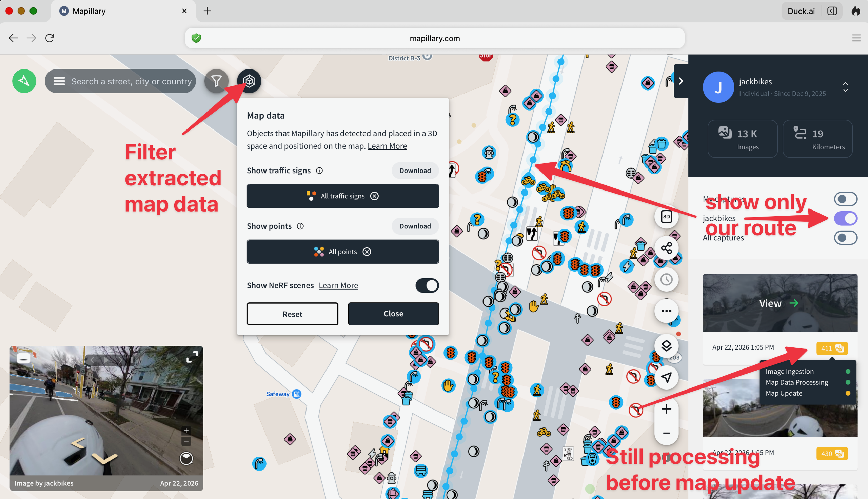Viewport: 868px width, 499px height.
Task: View the Apr 22 1:05 PM sequence thumbnail
Action: tap(780, 303)
